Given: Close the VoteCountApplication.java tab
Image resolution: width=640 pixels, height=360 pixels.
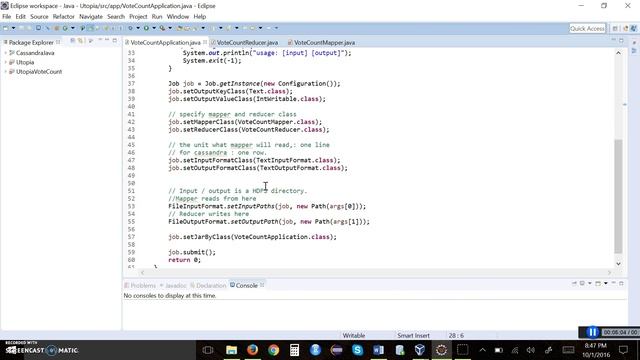Looking at the screenshot, I should click(205, 42).
